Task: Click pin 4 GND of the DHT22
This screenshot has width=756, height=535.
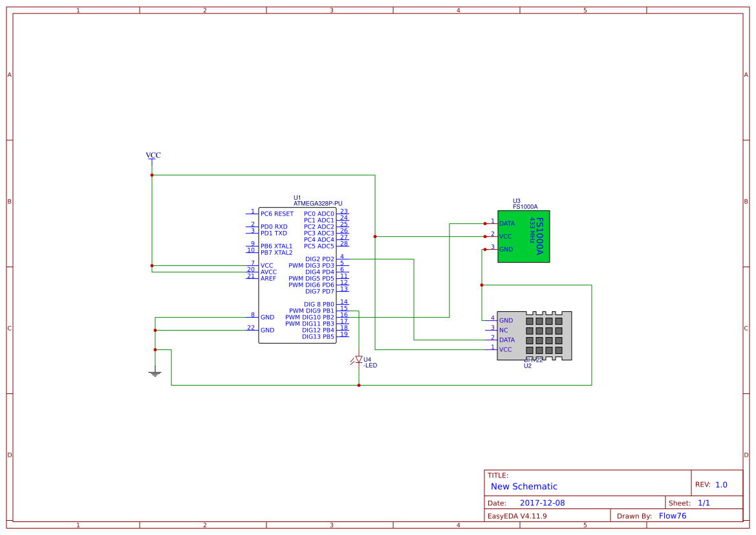Action: [x=506, y=320]
